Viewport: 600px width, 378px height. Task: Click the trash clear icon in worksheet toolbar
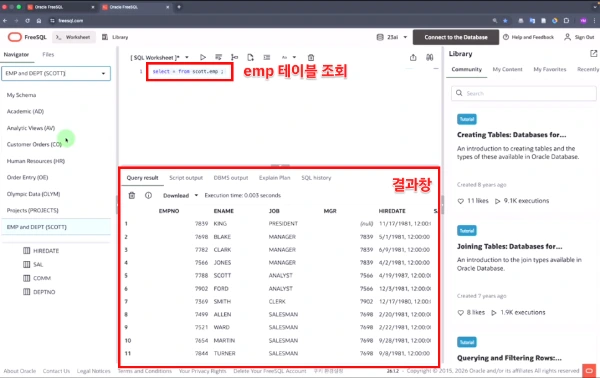point(311,57)
